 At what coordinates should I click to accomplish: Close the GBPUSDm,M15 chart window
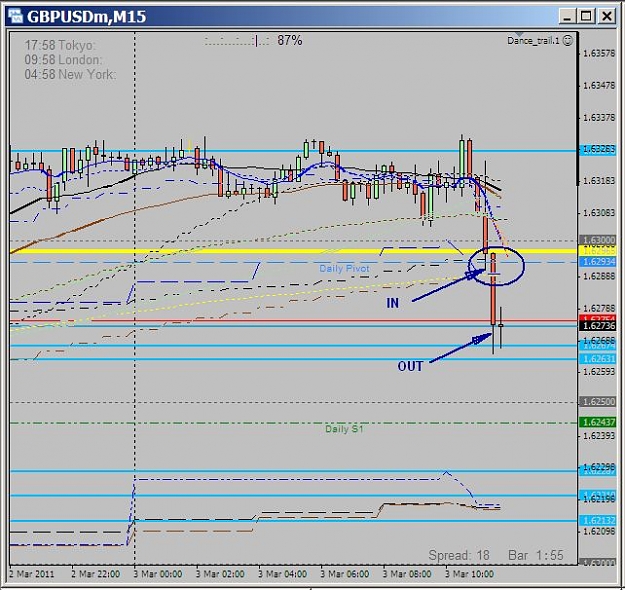click(x=607, y=16)
